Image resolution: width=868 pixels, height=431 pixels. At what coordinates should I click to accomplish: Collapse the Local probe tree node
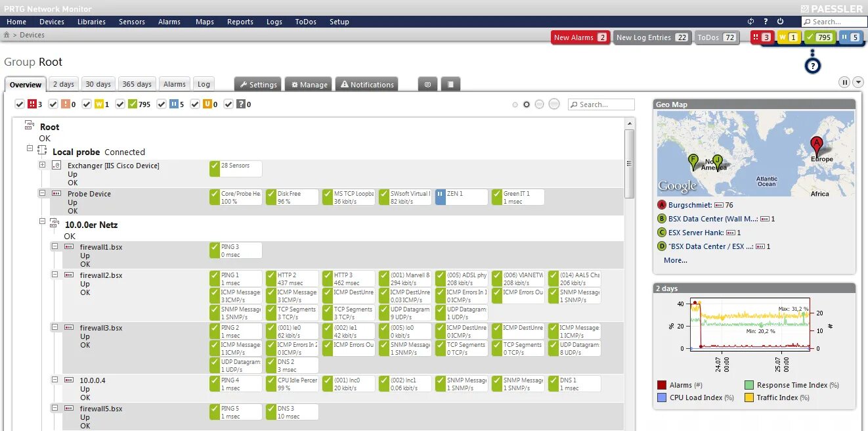[30, 148]
